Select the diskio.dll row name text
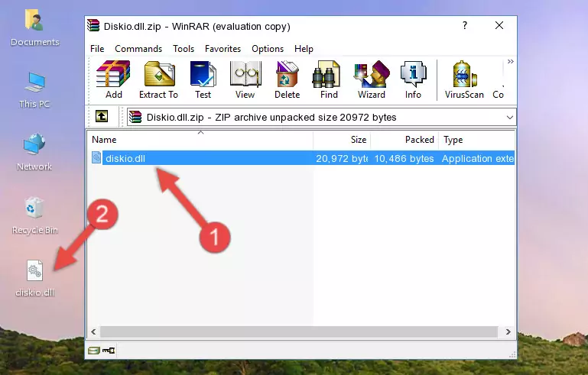The height and width of the screenshot is (375, 588). click(x=125, y=158)
